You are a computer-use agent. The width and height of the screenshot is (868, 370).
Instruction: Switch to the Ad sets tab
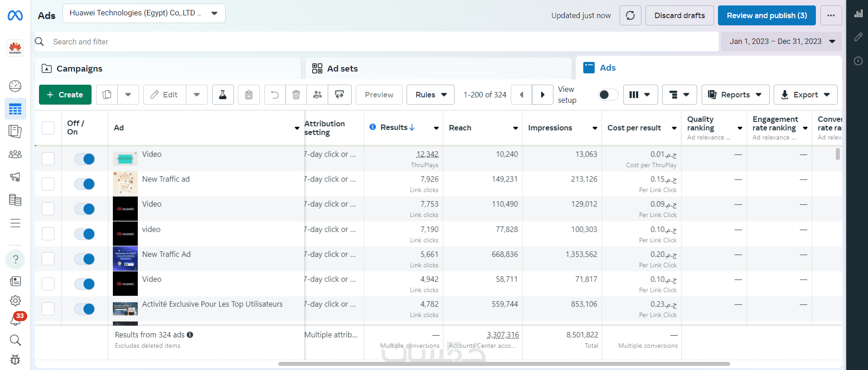[x=438, y=68]
